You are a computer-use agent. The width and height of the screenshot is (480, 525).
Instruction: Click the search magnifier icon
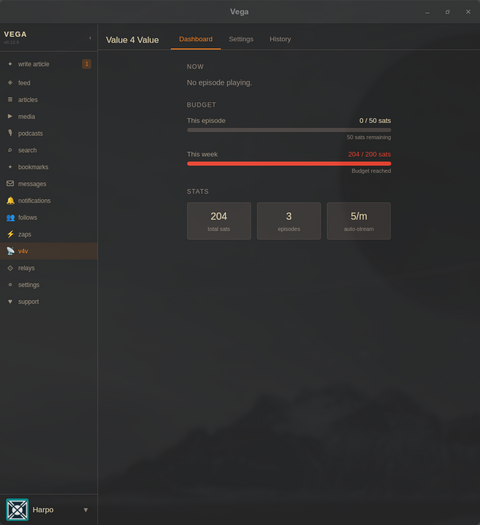tap(10, 150)
